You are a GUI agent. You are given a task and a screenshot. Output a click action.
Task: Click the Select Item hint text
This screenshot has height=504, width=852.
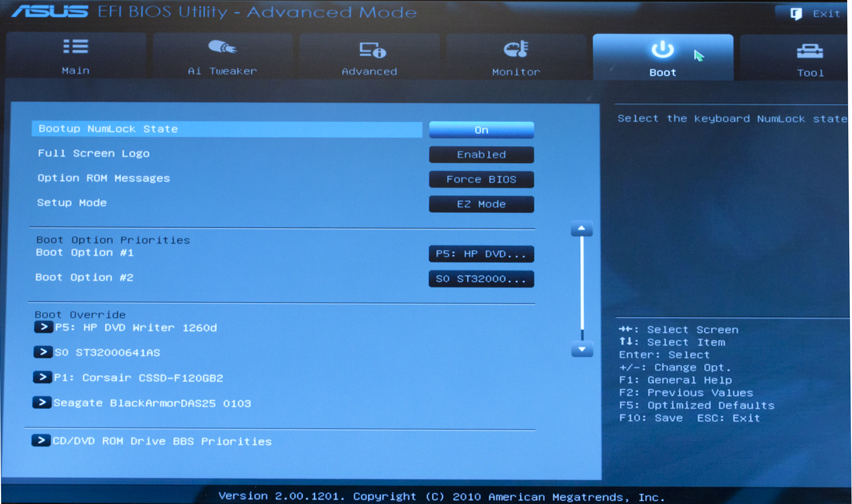(x=686, y=342)
